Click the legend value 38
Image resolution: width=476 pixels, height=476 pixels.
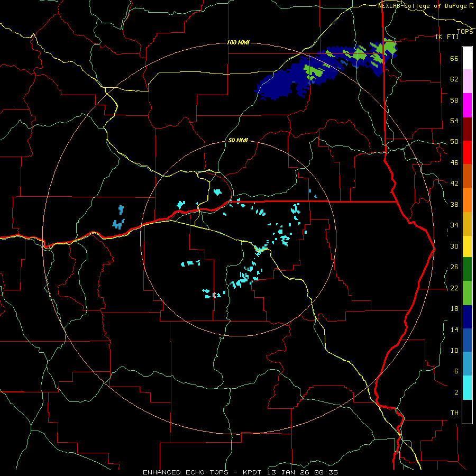click(454, 205)
